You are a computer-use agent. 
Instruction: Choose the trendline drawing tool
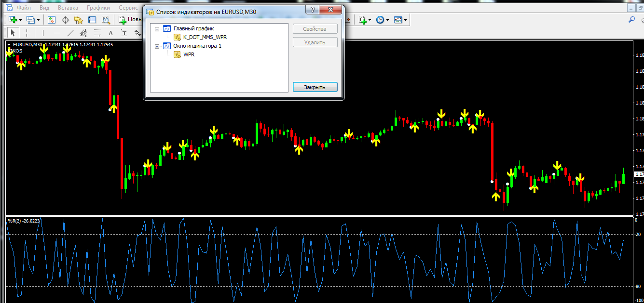coord(70,33)
